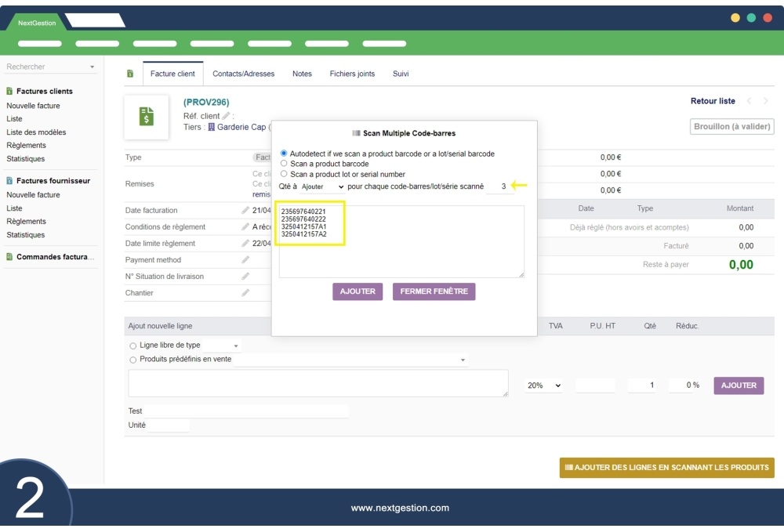Click the pencil icon next to Réf. client
Screen dimensions: 784x532
[x=227, y=116]
